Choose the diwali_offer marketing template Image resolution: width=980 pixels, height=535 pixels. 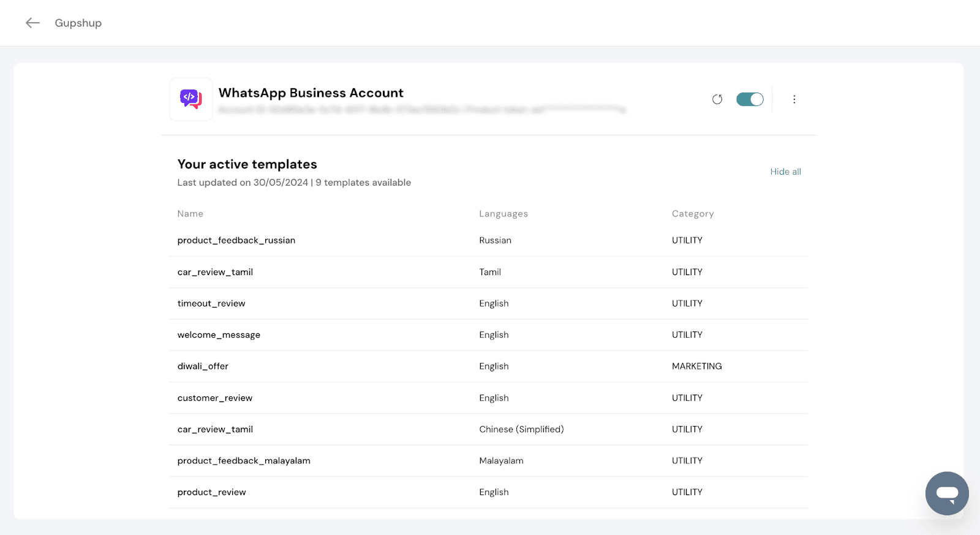[203, 366]
